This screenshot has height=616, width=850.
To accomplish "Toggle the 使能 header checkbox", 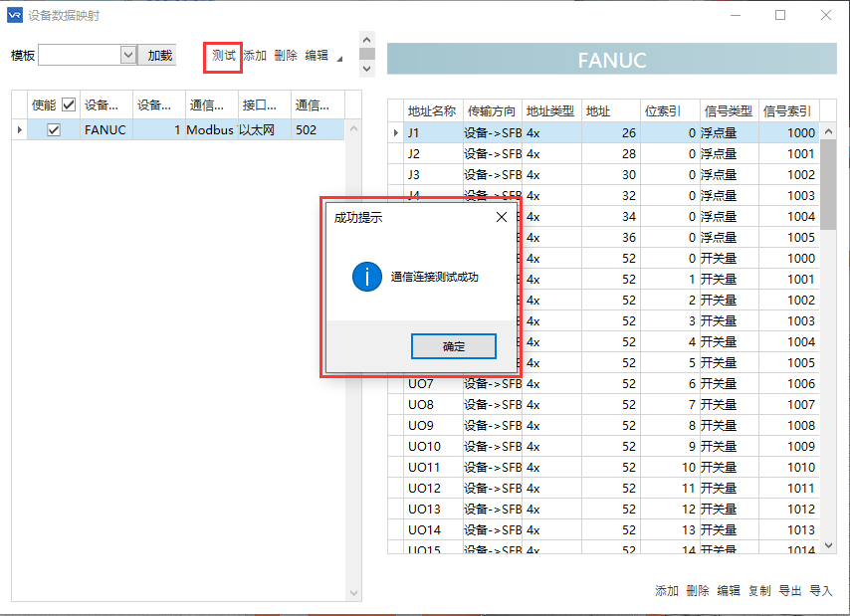I will tap(69, 104).
